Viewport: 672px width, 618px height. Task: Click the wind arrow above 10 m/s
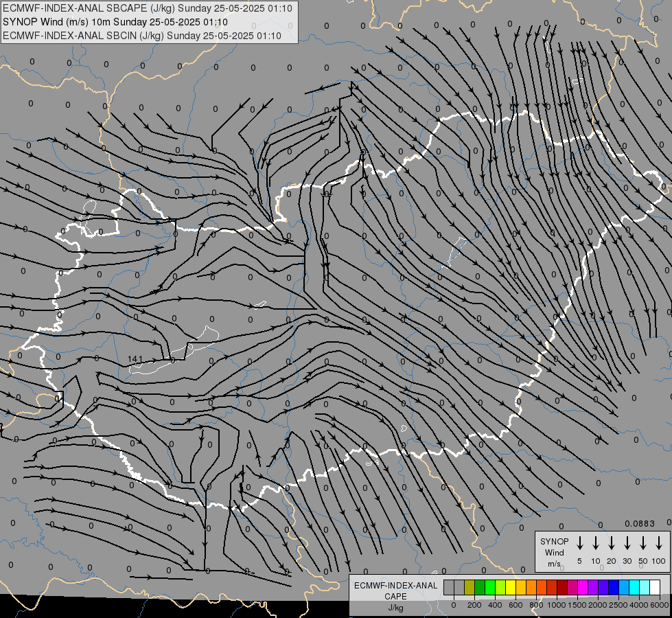(x=595, y=543)
